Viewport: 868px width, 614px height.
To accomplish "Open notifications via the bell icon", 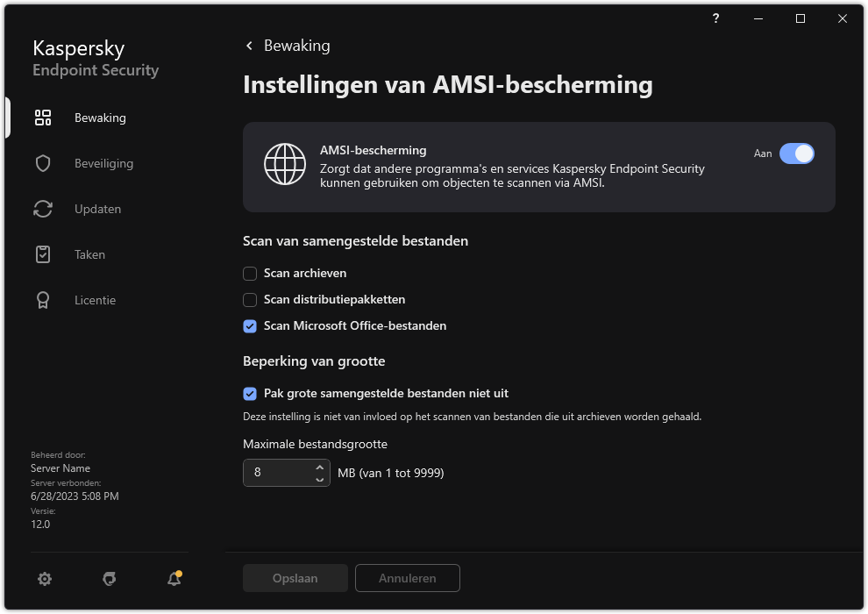I will pos(173,579).
